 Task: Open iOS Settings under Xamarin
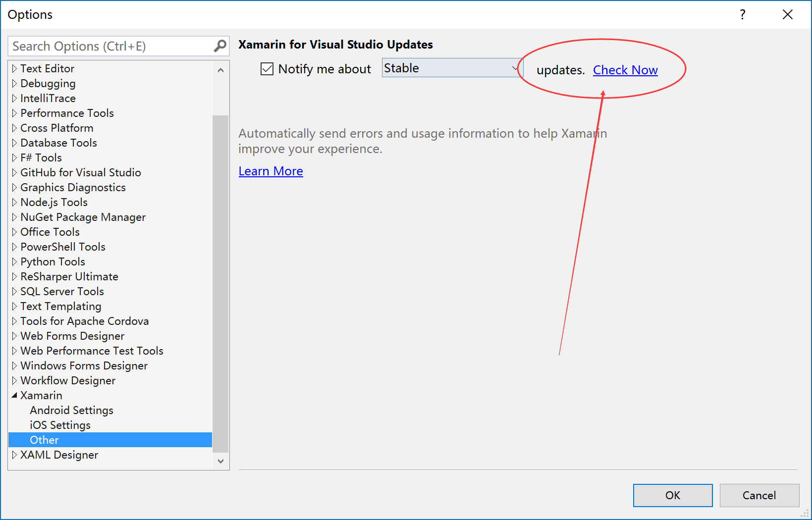point(60,425)
